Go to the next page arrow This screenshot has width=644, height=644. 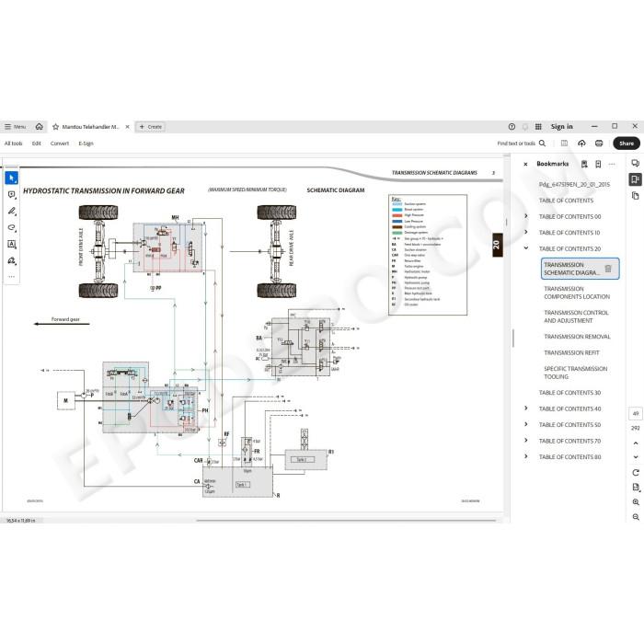click(636, 456)
